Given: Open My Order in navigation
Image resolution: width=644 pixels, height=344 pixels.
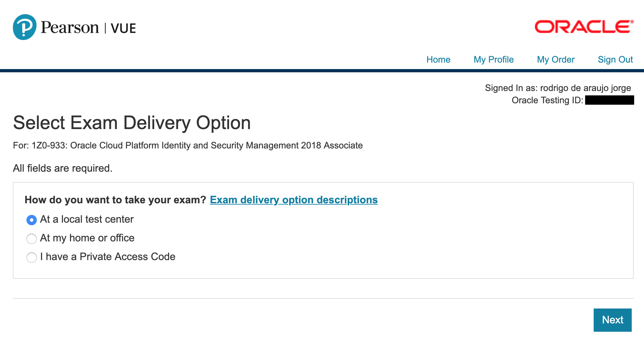Looking at the screenshot, I should [x=556, y=59].
